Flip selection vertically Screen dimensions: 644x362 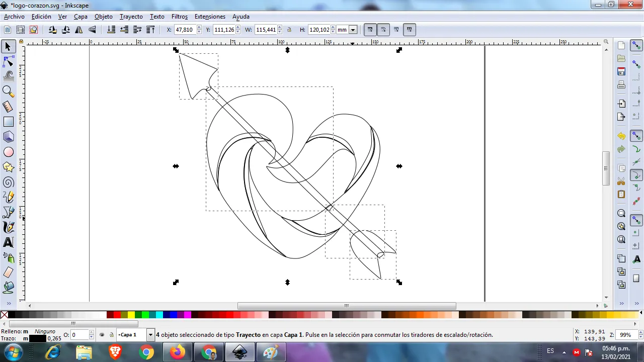point(92,30)
